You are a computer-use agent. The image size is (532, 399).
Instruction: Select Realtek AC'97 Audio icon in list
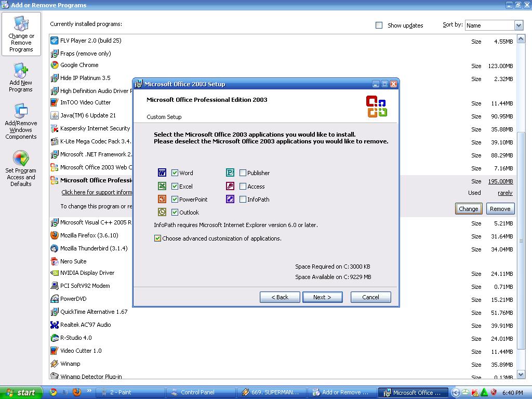54,325
